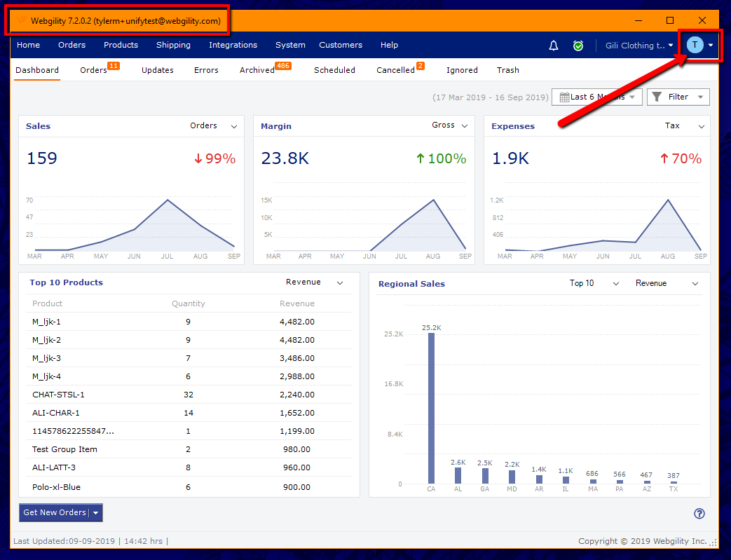Switch to the Cancelled tab
The width and height of the screenshot is (731, 560).
click(395, 70)
